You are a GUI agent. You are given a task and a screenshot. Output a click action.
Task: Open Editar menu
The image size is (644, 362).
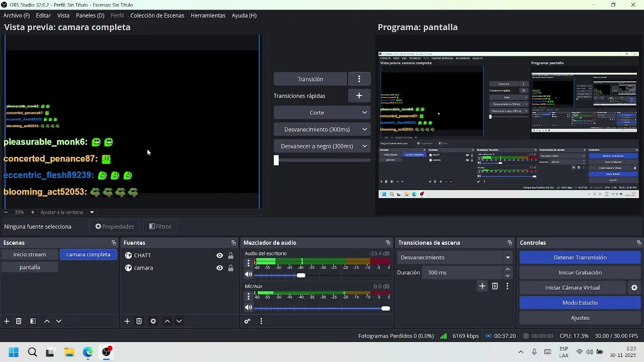(x=43, y=16)
